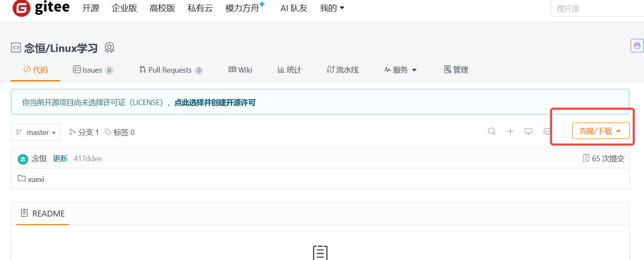Expand the 我的 dropdown menu
644x260 pixels.
pyautogui.click(x=332, y=8)
